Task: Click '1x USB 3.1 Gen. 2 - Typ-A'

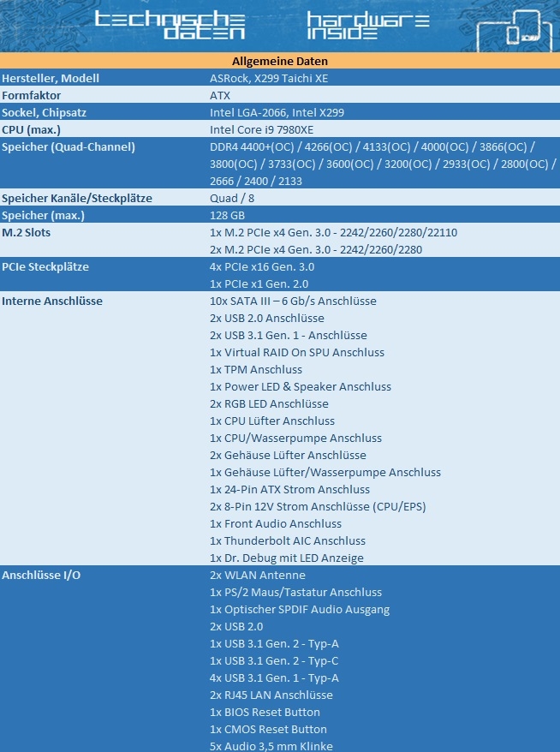Action: click(x=274, y=643)
